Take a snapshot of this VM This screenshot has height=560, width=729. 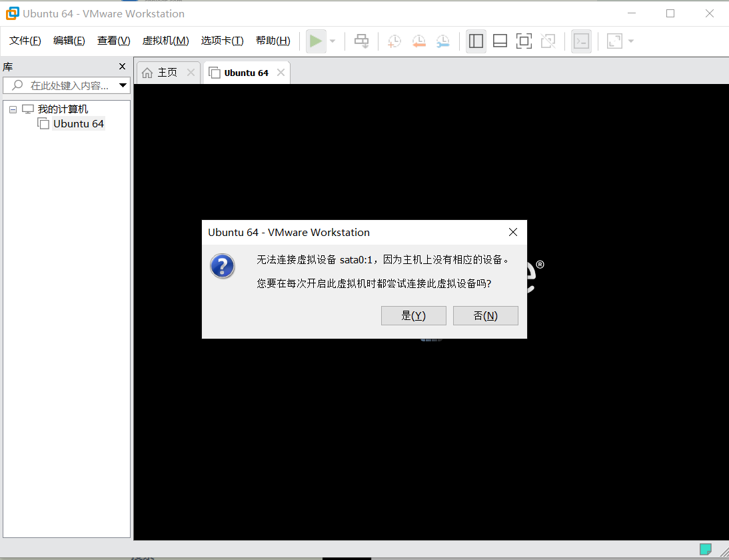tap(394, 41)
